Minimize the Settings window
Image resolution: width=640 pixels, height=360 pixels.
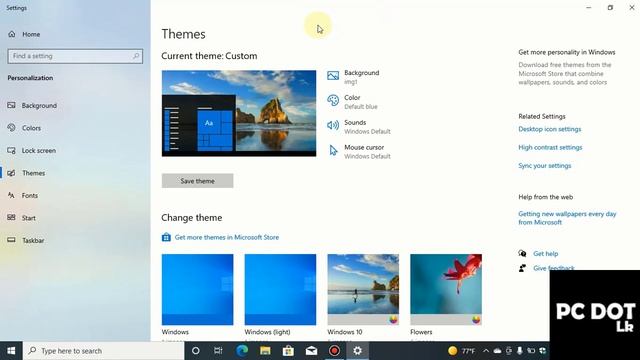pos(589,7)
